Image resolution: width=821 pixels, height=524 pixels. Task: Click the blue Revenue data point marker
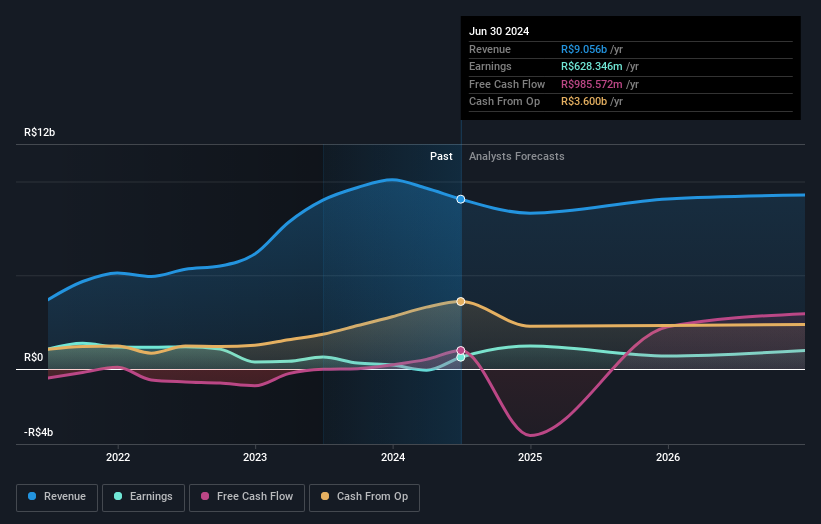[461, 199]
